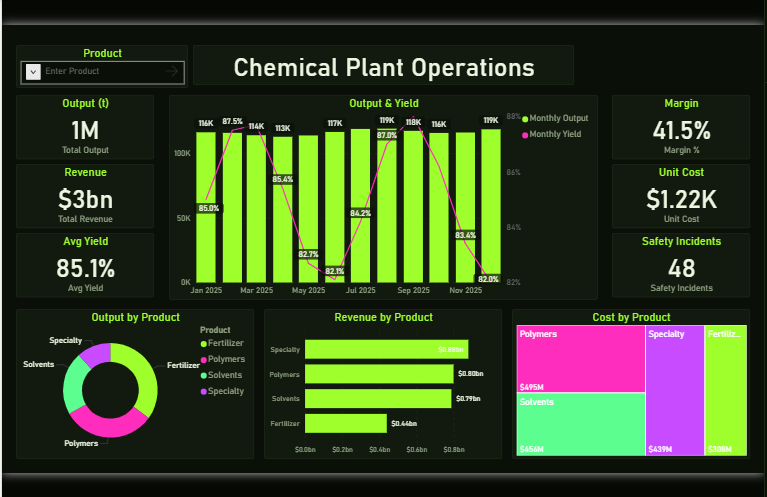The width and height of the screenshot is (767, 497).
Task: Click the Output & Yield chart title
Action: [x=384, y=103]
